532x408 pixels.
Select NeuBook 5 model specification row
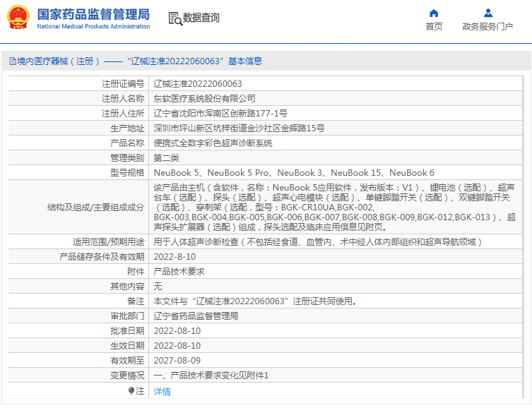[294, 173]
